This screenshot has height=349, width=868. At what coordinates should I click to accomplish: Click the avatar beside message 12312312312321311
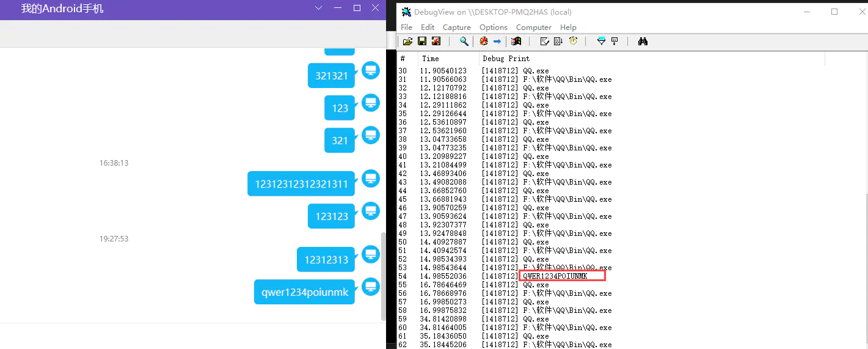pyautogui.click(x=371, y=178)
